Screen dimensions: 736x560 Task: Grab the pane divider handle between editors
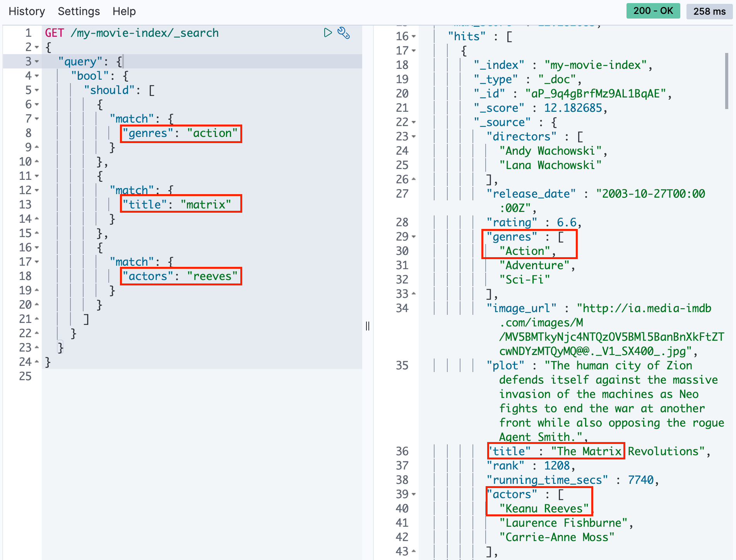click(x=368, y=326)
